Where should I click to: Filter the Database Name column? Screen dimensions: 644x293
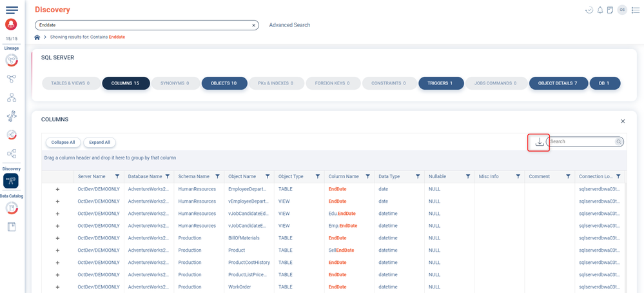pos(167,176)
